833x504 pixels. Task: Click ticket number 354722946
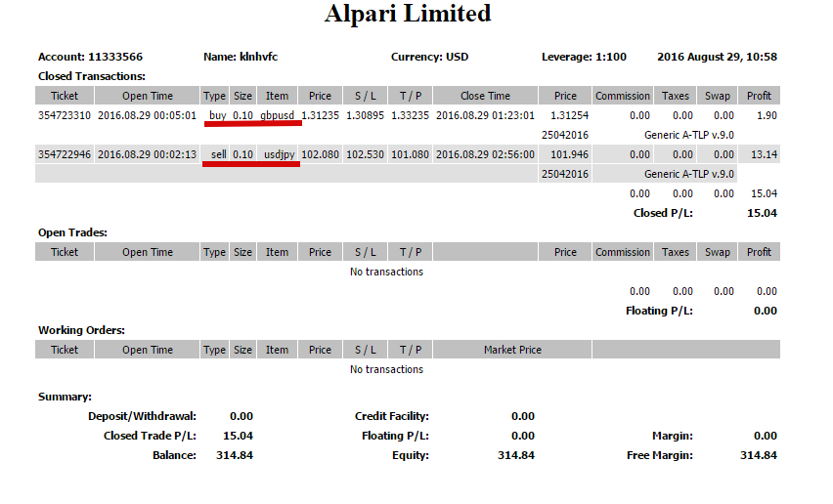(65, 154)
